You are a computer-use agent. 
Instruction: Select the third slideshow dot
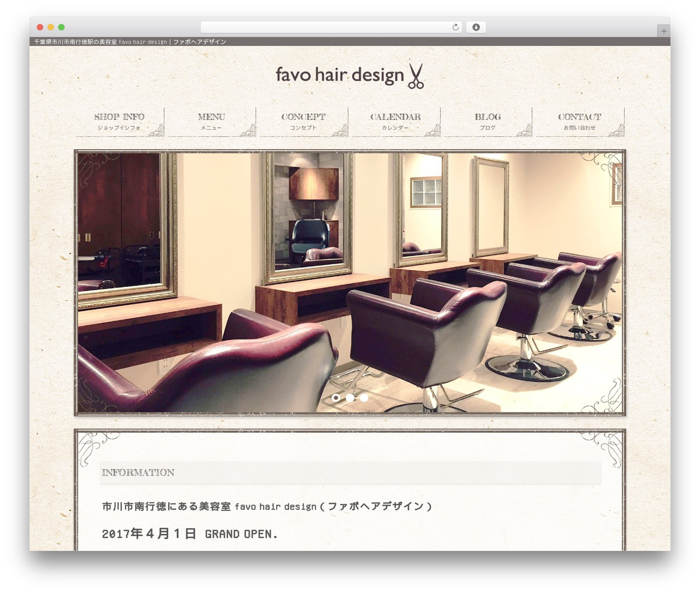364,398
